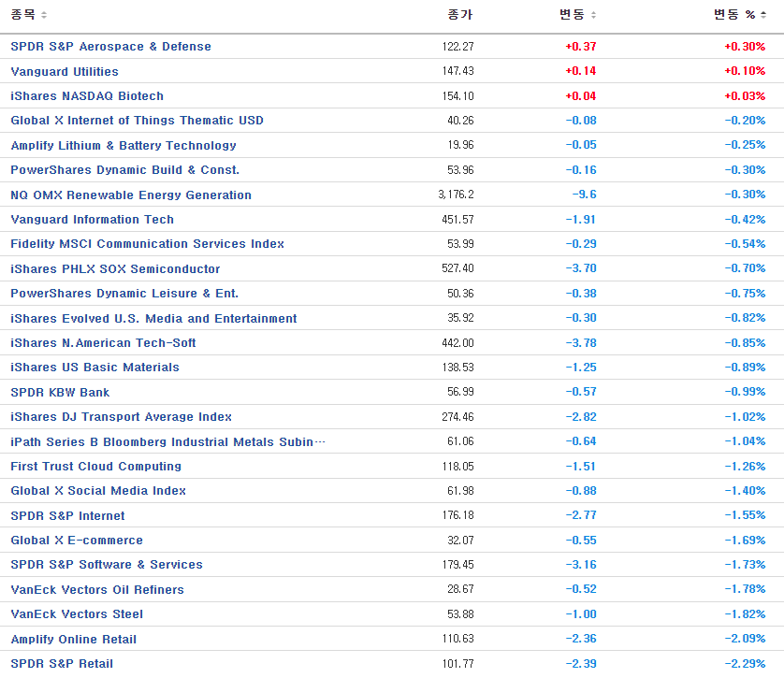Open Vanguard Utilities link
Image resolution: width=784 pixels, height=678 pixels.
(65, 71)
